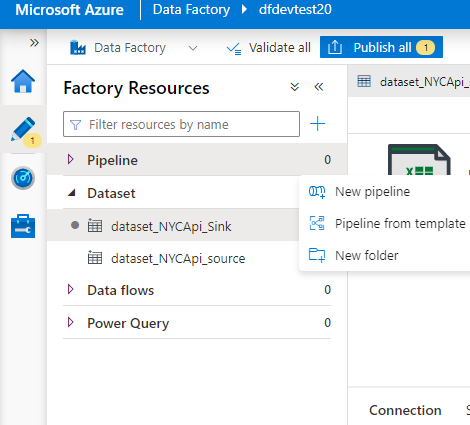Click the New folder icon

317,255
